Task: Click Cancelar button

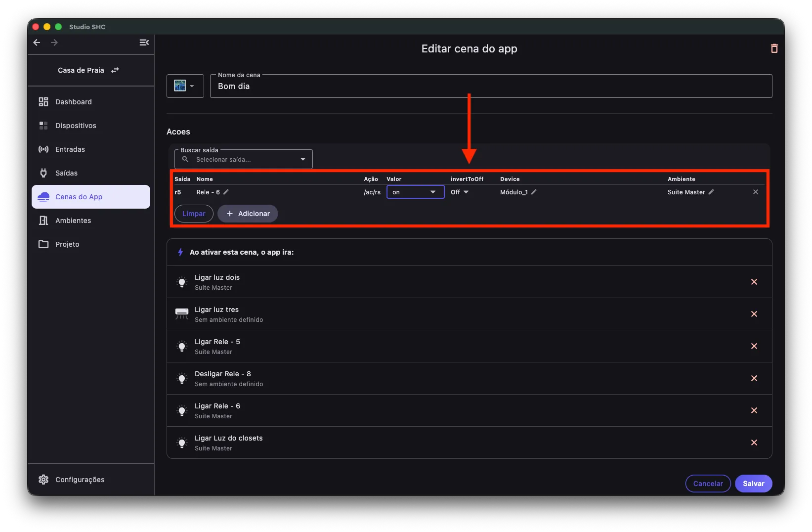Action: point(708,484)
